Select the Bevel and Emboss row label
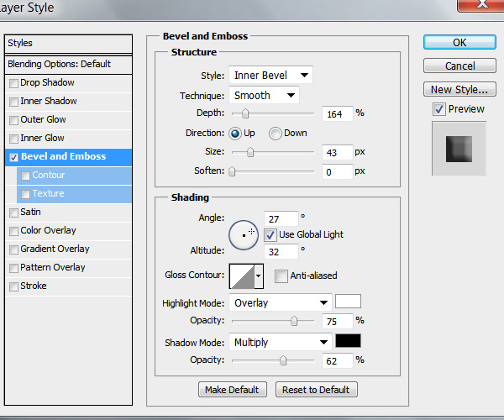 63,156
